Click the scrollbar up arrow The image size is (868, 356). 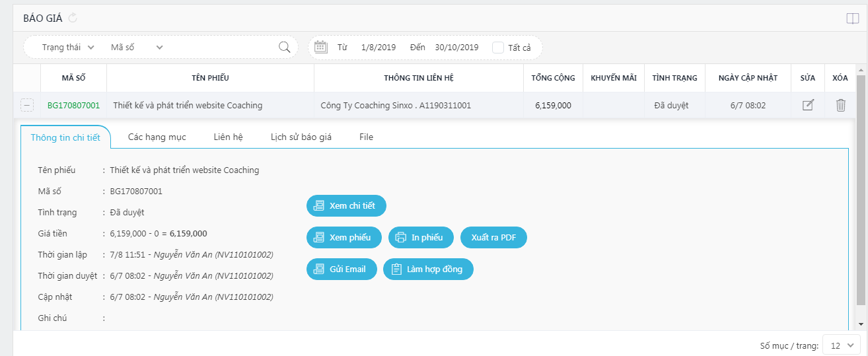click(861, 69)
